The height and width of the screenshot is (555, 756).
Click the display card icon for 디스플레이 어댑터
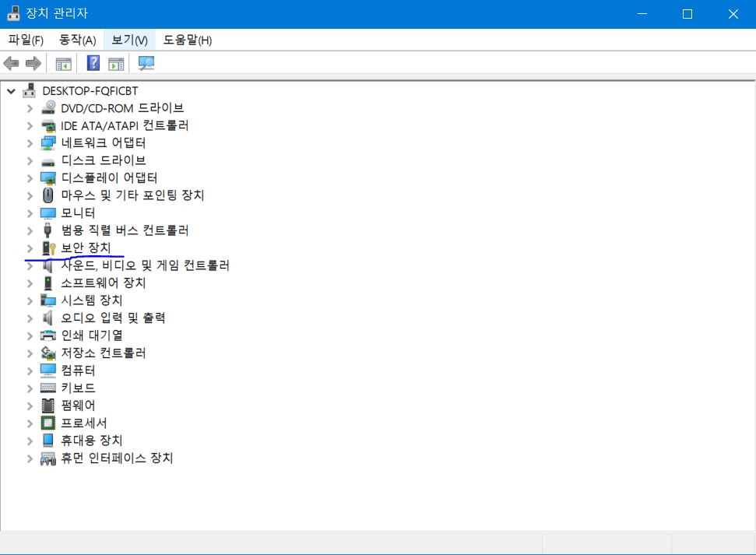coord(47,178)
